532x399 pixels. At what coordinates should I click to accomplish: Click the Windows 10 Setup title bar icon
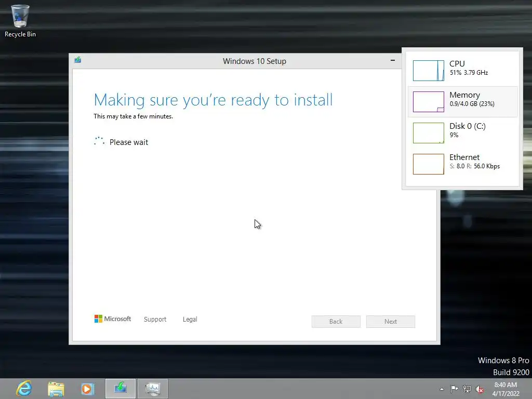coord(78,60)
